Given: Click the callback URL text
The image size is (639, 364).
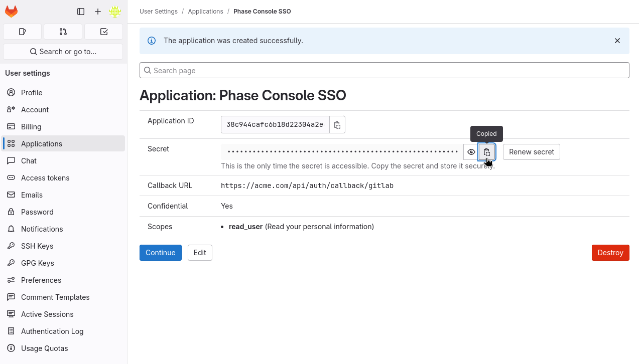Looking at the screenshot, I should click(307, 186).
